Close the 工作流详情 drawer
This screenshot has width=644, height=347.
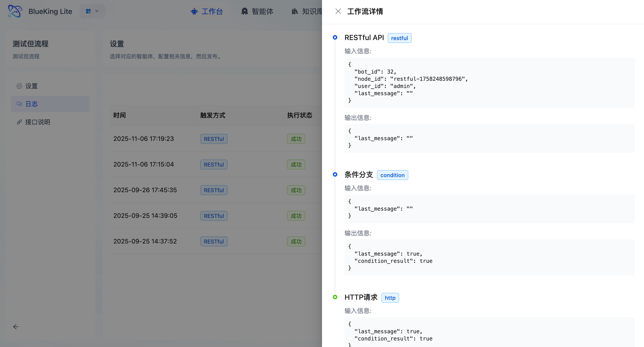tap(338, 11)
